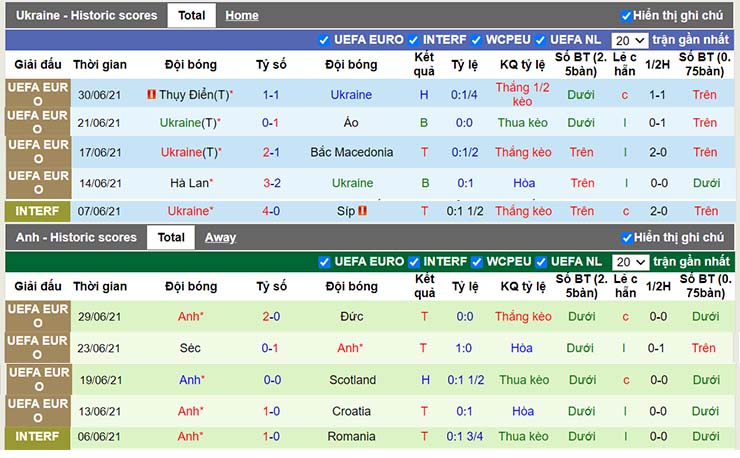Open 1-0 score of Anh vs Romania
740x458 pixels.
(x=271, y=436)
